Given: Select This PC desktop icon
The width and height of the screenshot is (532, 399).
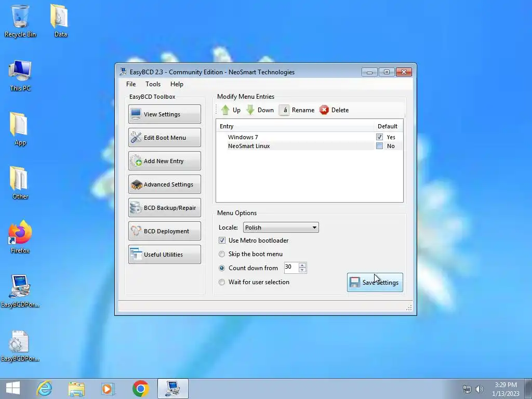Looking at the screenshot, I should tap(20, 76).
